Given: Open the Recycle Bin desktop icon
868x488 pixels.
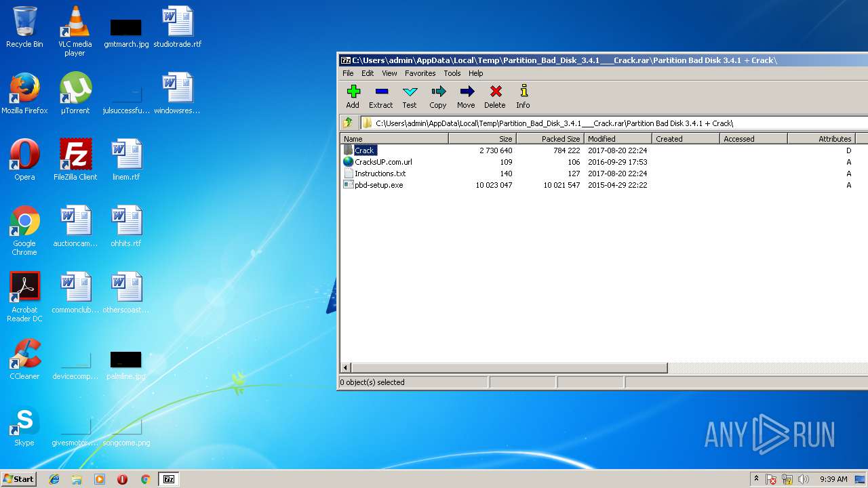Looking at the screenshot, I should tap(24, 28).
